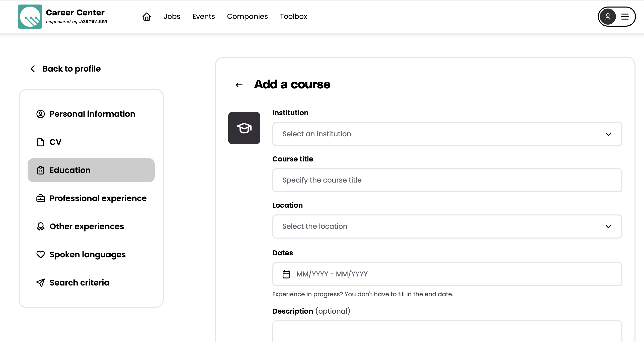
Task: Go to the Companies page
Action: click(x=247, y=17)
